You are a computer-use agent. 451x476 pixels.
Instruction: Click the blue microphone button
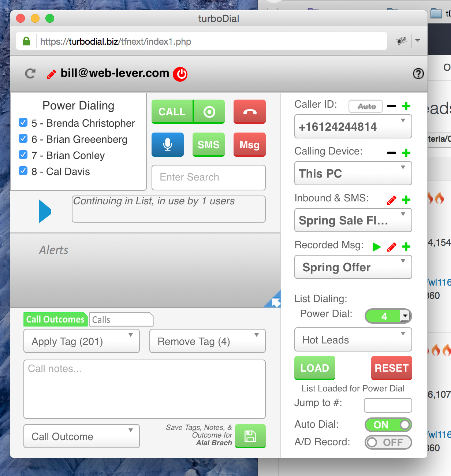tap(168, 145)
